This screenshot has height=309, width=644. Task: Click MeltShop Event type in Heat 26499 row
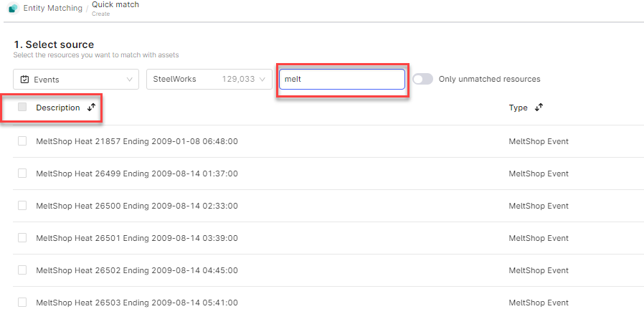(539, 173)
